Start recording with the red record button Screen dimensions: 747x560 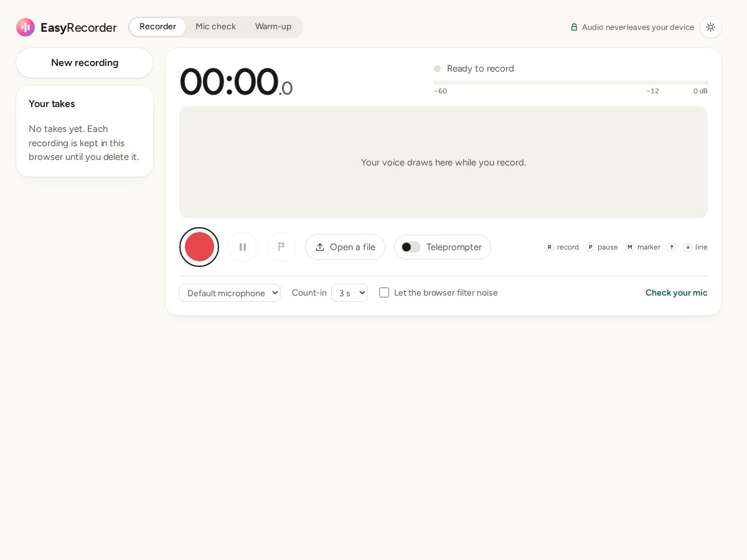point(199,247)
